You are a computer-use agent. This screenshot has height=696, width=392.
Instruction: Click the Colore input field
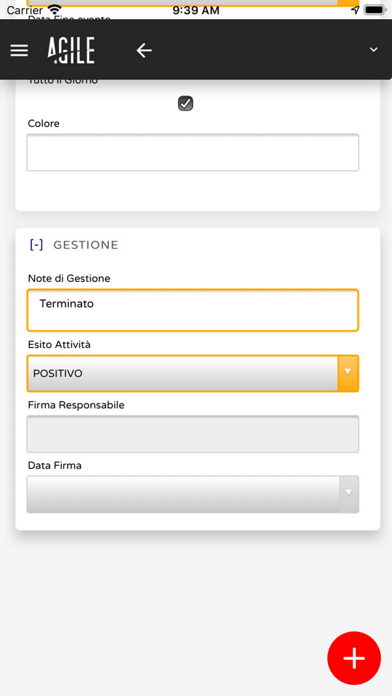[193, 153]
